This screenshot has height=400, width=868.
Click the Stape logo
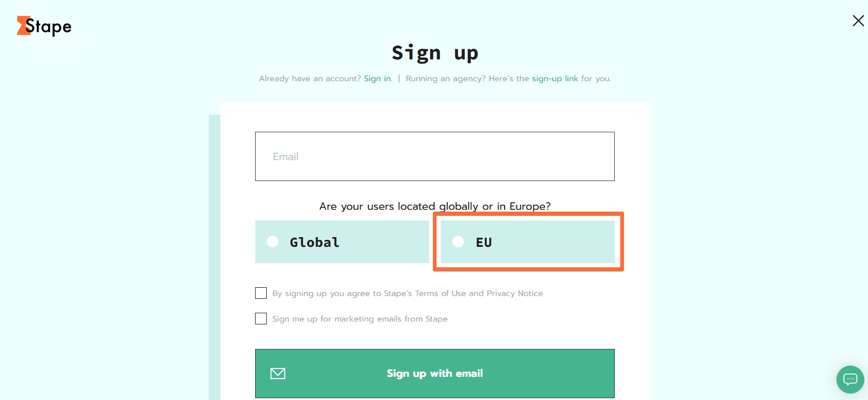(44, 26)
